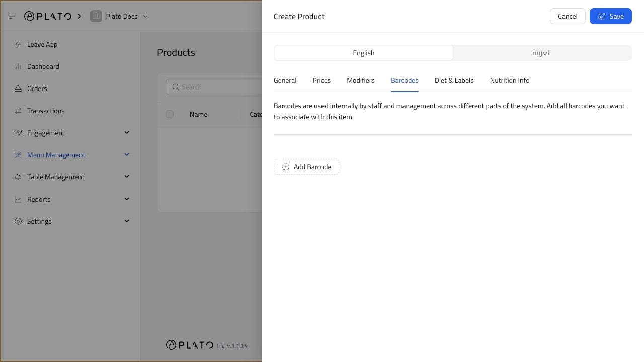Toggle the hamburger sidebar menu icon
This screenshot has width=644, height=362.
click(12, 16)
